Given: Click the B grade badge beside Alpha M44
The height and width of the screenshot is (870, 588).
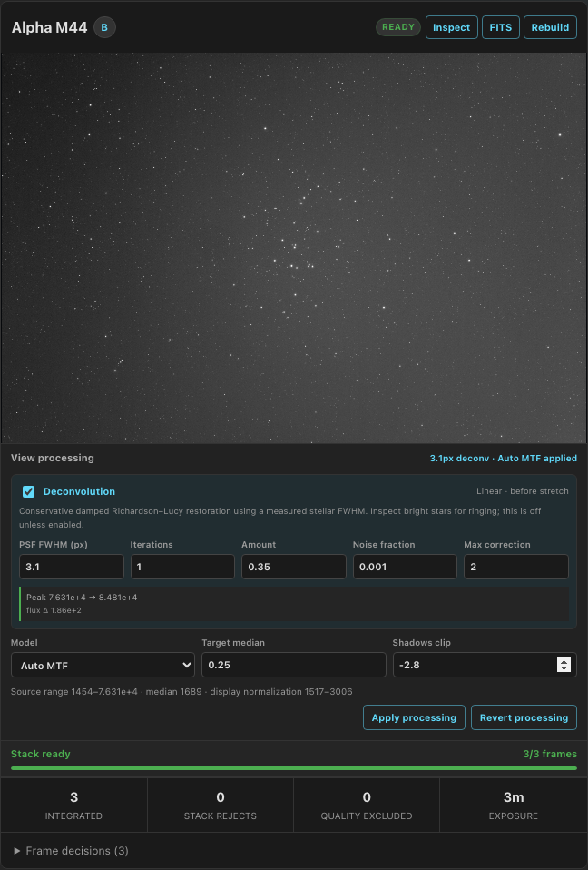Looking at the screenshot, I should pos(104,27).
